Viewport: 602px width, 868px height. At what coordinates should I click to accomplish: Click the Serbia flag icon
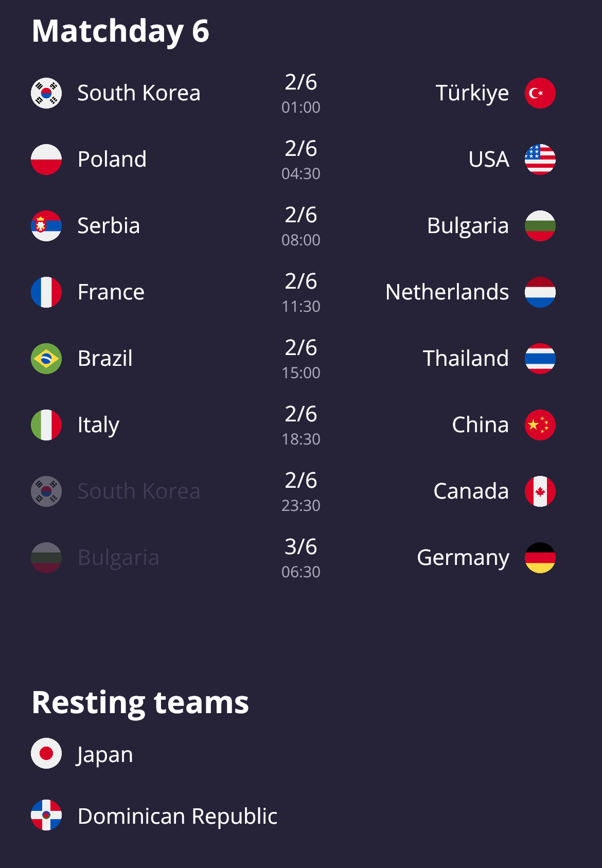[x=46, y=226]
